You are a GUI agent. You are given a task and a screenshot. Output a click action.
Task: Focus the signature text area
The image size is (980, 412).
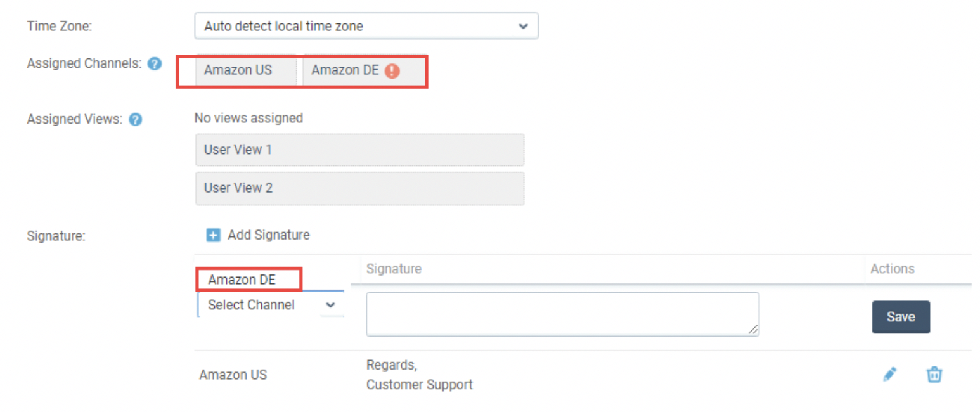tap(562, 314)
